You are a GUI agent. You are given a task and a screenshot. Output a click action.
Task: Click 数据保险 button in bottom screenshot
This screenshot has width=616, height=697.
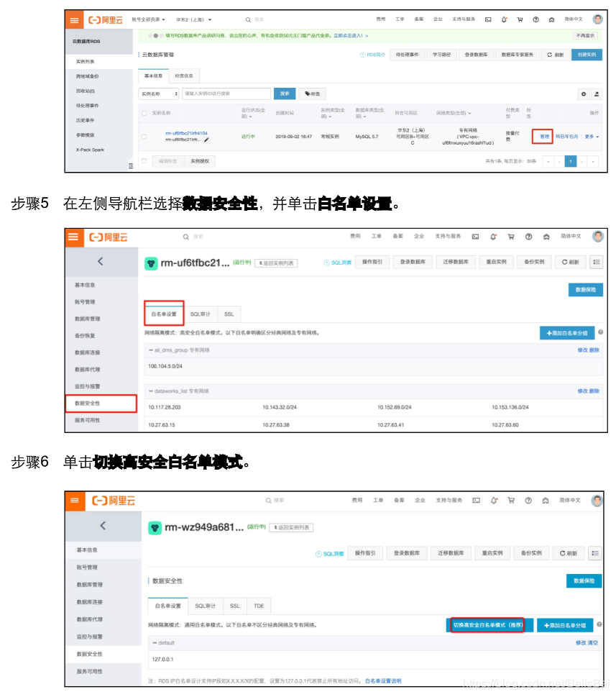click(x=584, y=581)
